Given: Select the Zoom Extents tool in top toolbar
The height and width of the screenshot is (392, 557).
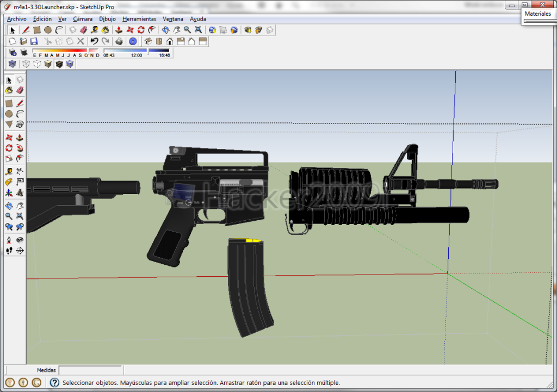Looking at the screenshot, I should coord(198,30).
